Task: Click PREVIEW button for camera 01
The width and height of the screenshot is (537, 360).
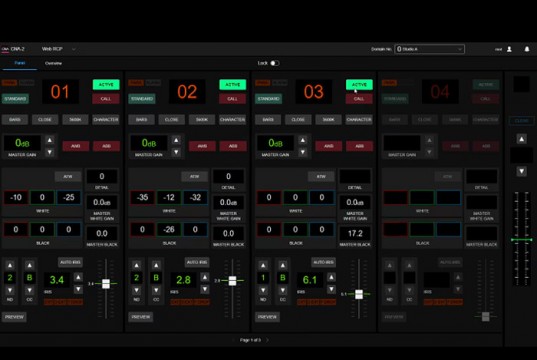Action: (14, 317)
